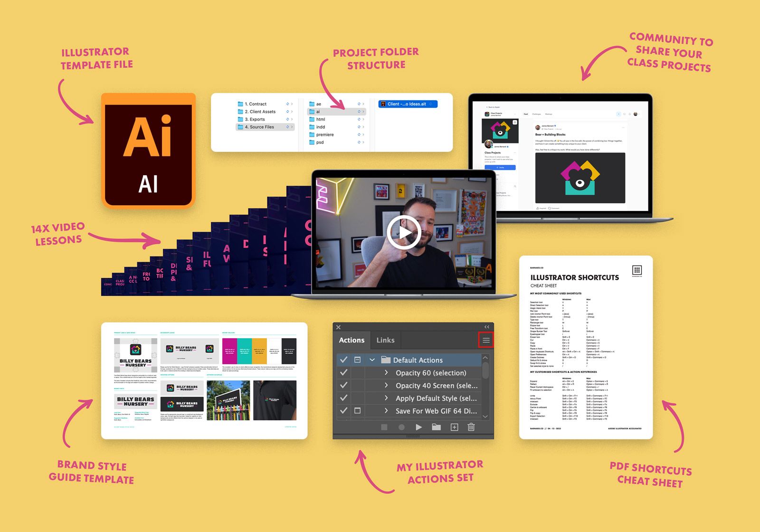Toggle dialog box icon for Save For Web GIF

click(358, 411)
